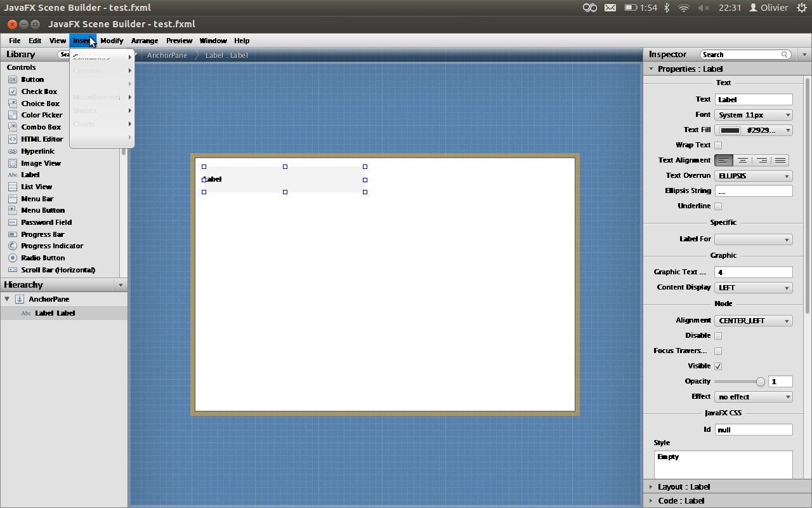Viewport: 812px width, 508px height.
Task: Choose the List View library icon
Action: [x=13, y=187]
